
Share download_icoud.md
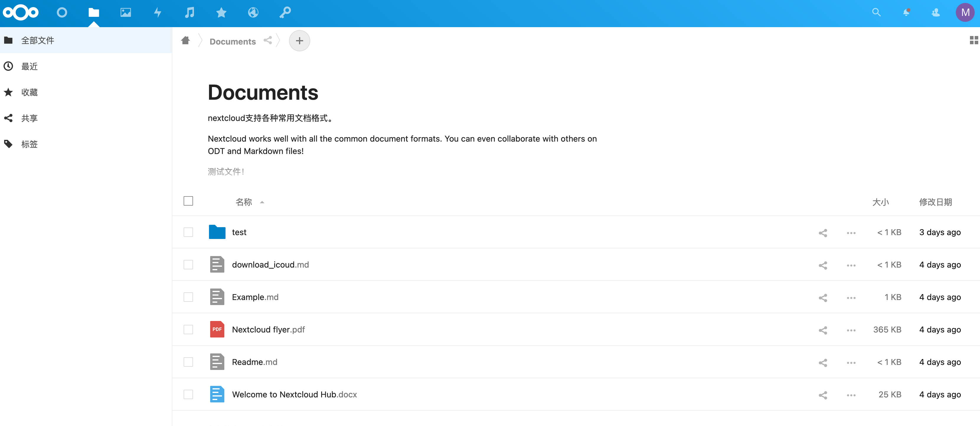click(823, 265)
